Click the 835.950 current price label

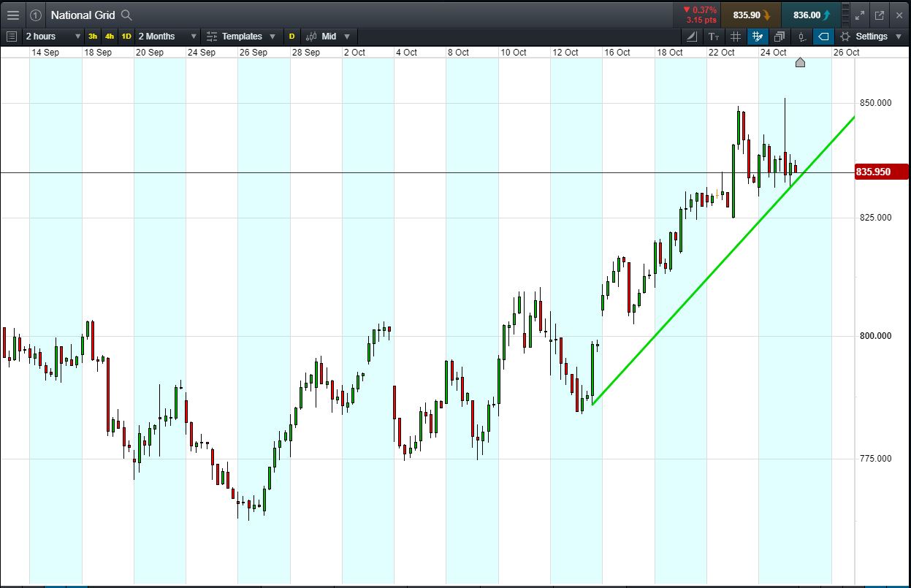point(881,172)
